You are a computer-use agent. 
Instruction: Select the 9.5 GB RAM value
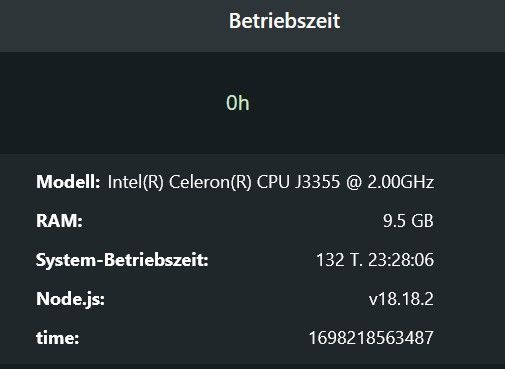pyautogui.click(x=408, y=221)
